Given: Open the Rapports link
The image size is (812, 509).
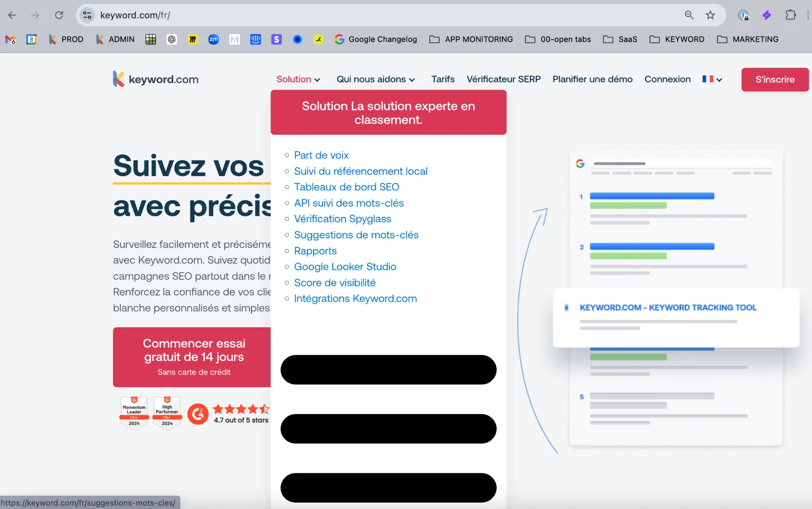Looking at the screenshot, I should tap(315, 251).
